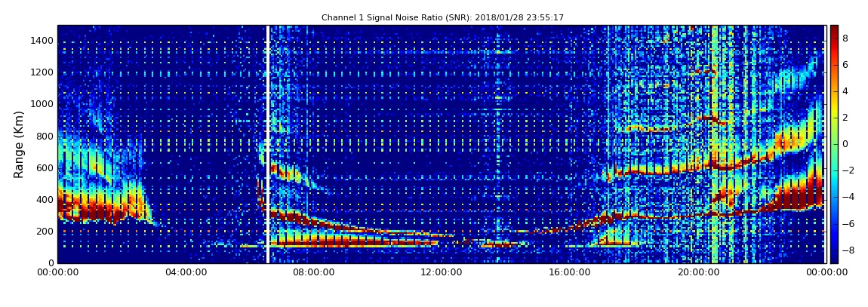Click the 12:00:00 x-axis tick label

click(x=442, y=272)
